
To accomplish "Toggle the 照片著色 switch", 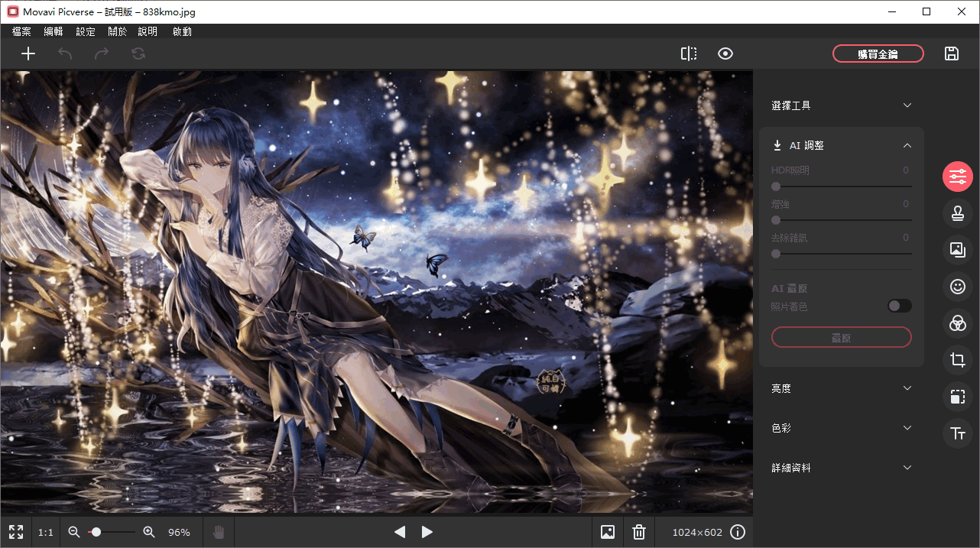I will pos(900,306).
